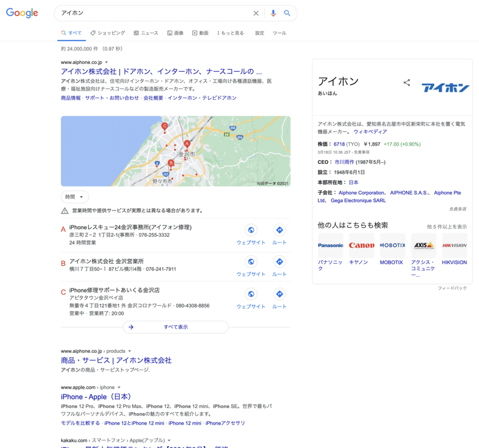Open the HIKVISION related search thumbnail
Screen dimensions: 479x448
click(x=454, y=245)
